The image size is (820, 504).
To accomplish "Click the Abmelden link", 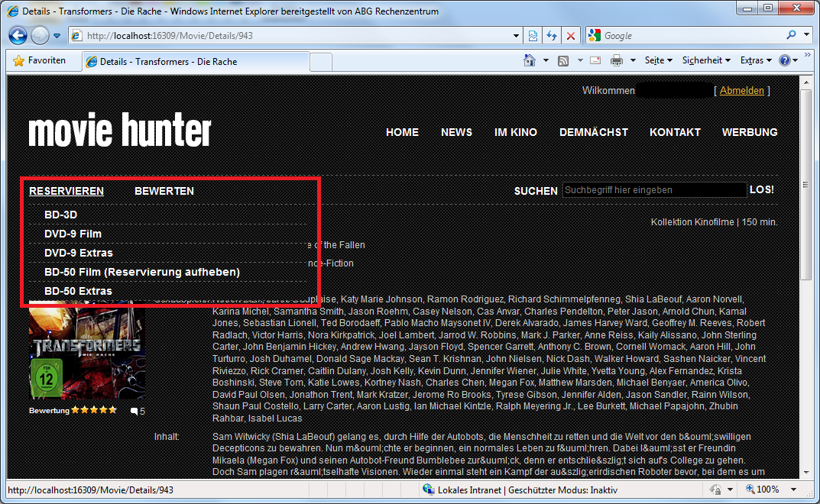I will tap(741, 91).
